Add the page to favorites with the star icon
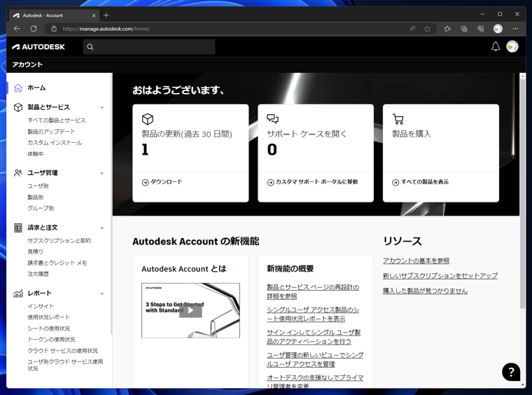Viewport: 532px width, 395px height. click(428, 29)
